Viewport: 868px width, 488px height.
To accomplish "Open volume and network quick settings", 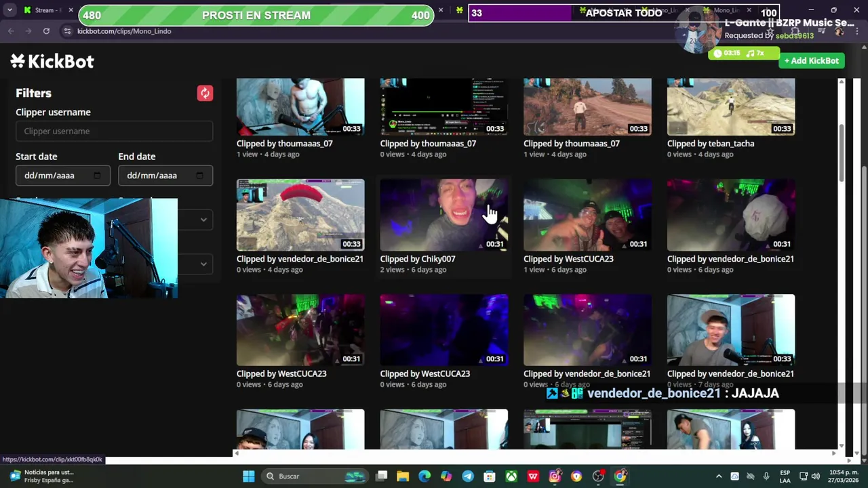I will 810,476.
